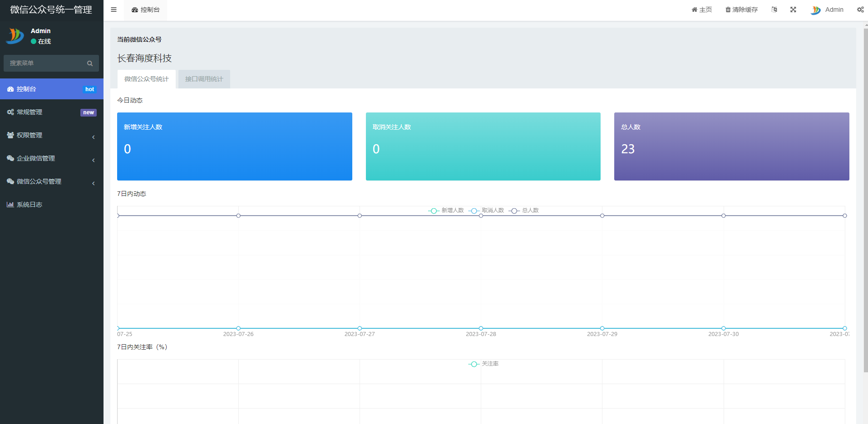Image resolution: width=868 pixels, height=424 pixels.
Task: Select the 微信公众号统计 tab
Action: 146,79
